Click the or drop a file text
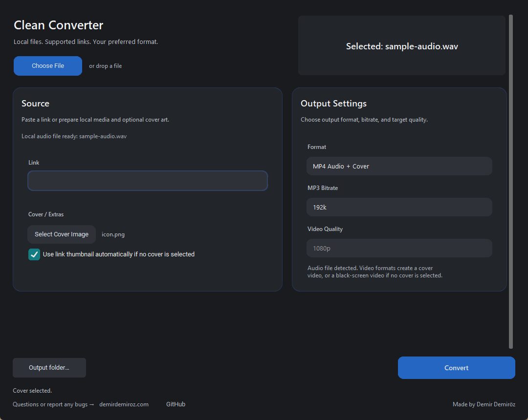 tap(106, 66)
